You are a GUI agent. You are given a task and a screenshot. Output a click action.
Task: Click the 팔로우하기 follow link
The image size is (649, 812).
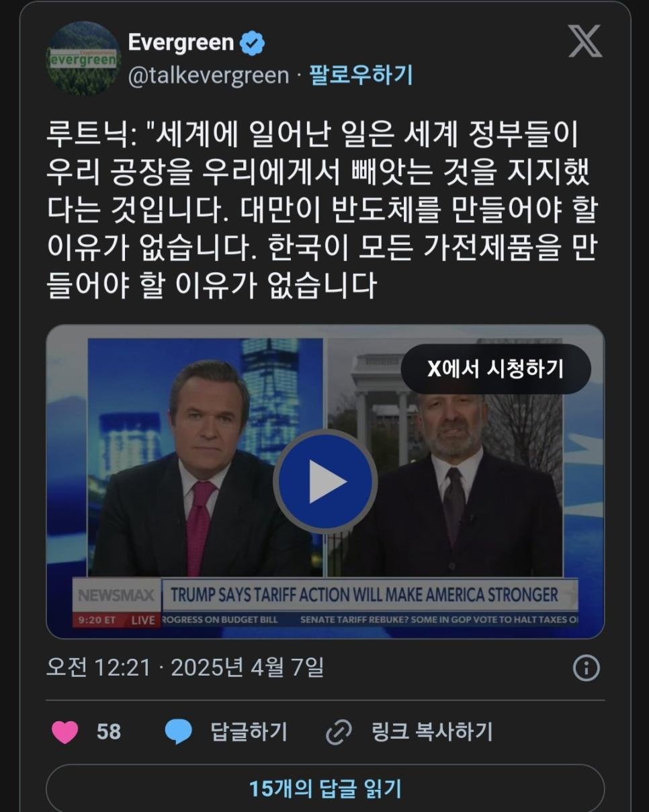[x=361, y=75]
